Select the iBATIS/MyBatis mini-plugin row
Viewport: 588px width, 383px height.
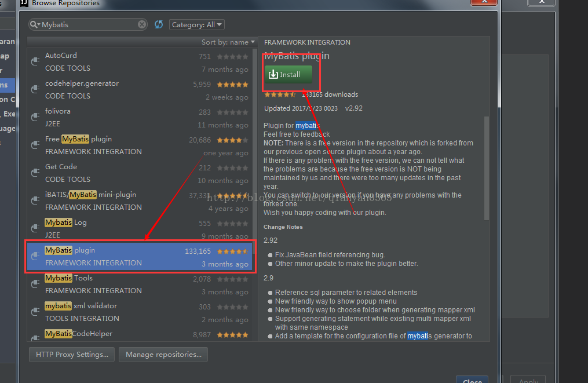[x=140, y=200]
